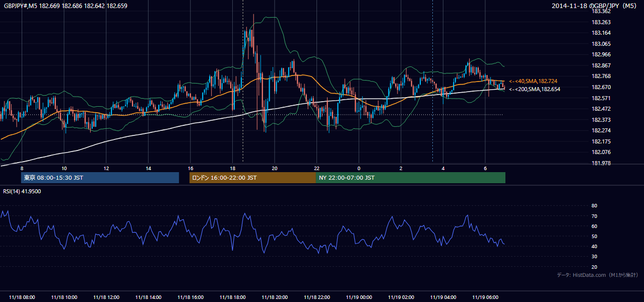
Task: Select the 11/18 16:00 bottom time label
Action: 190,297
